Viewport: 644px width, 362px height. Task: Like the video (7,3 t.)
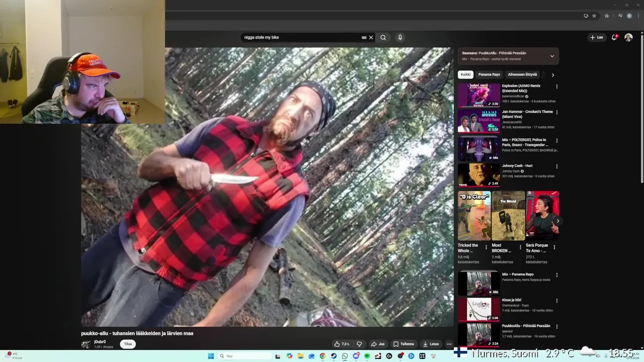point(342,344)
